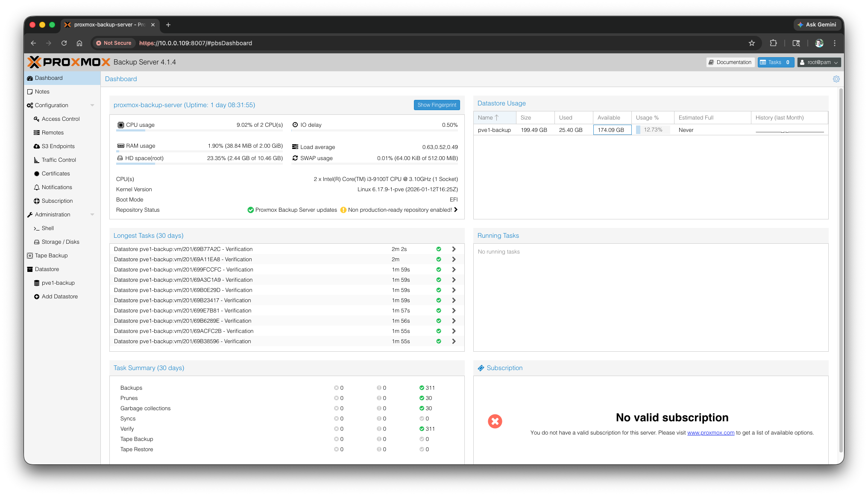The height and width of the screenshot is (496, 868).
Task: Click Show Fingerprint button
Action: (437, 105)
